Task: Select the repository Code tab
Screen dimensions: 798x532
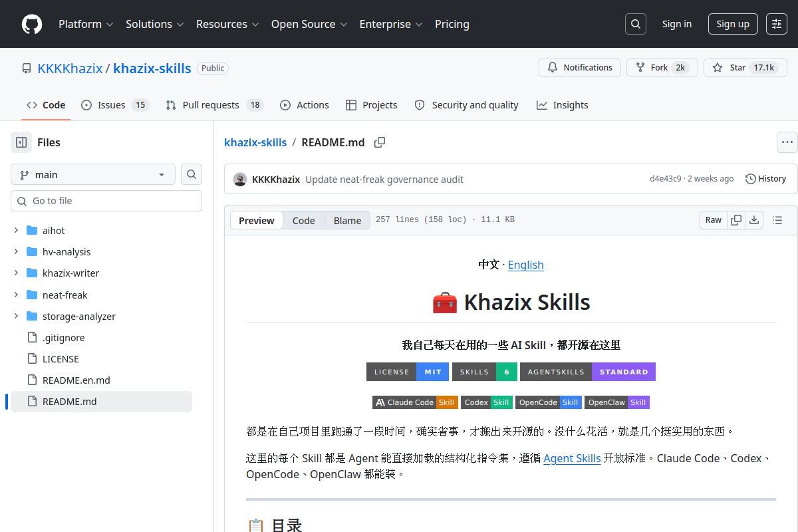Action: [x=46, y=105]
